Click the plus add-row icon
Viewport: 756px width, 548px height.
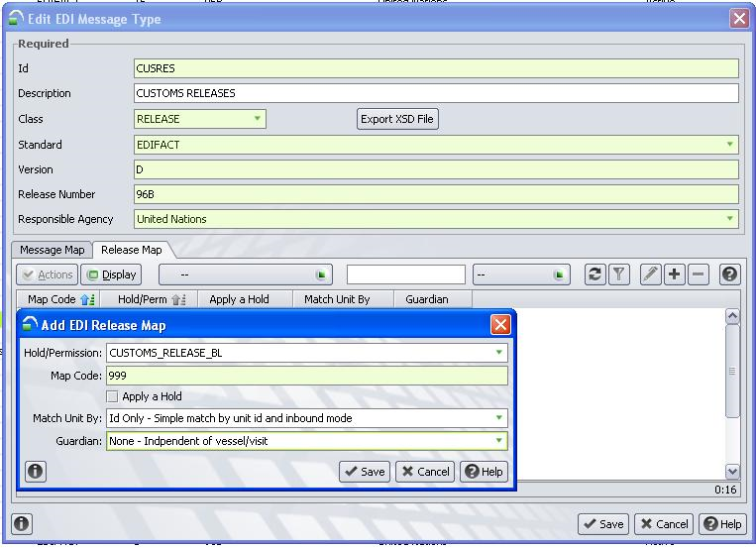tap(675, 274)
